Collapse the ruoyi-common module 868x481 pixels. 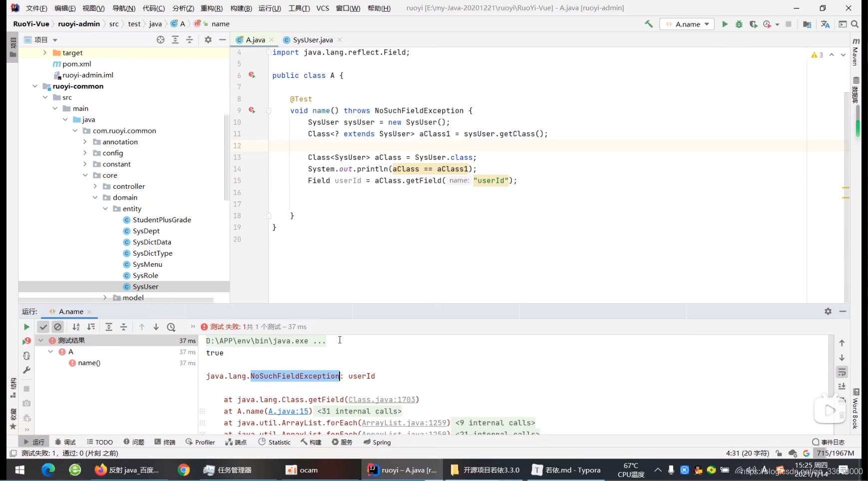[x=35, y=86]
